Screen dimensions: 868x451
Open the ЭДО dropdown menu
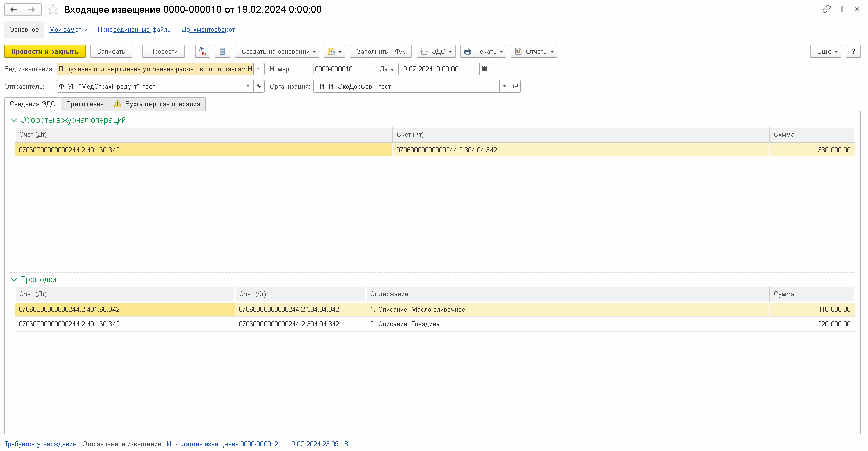point(436,51)
